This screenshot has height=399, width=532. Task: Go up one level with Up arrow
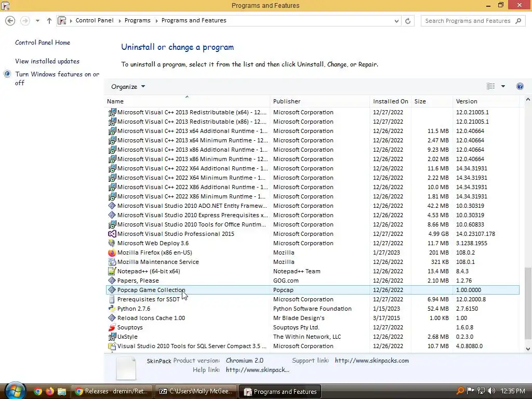coord(49,21)
